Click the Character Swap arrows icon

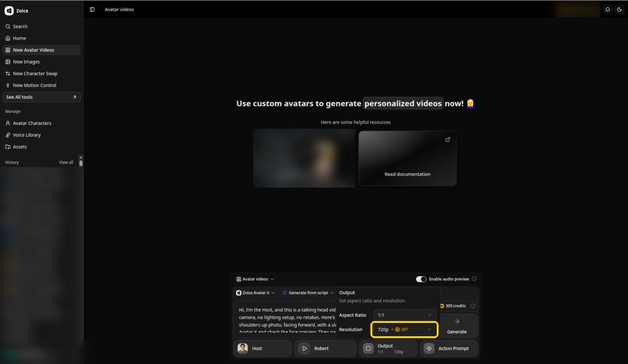(8, 73)
